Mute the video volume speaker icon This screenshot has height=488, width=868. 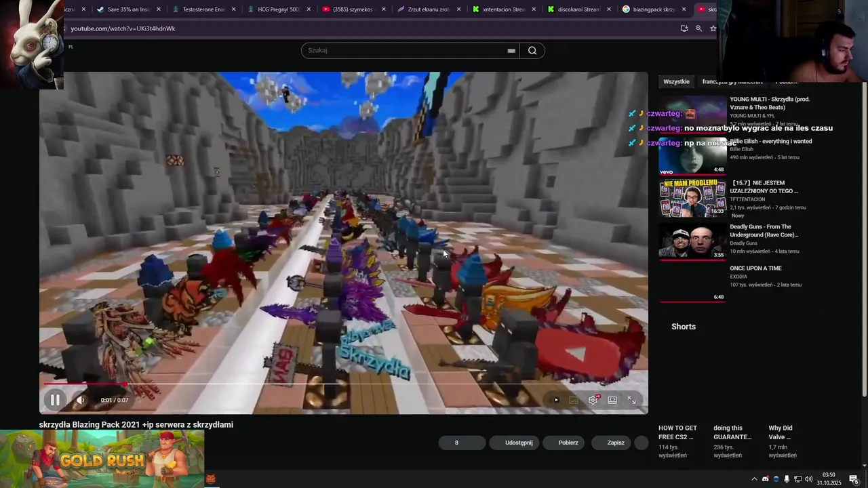(x=80, y=400)
